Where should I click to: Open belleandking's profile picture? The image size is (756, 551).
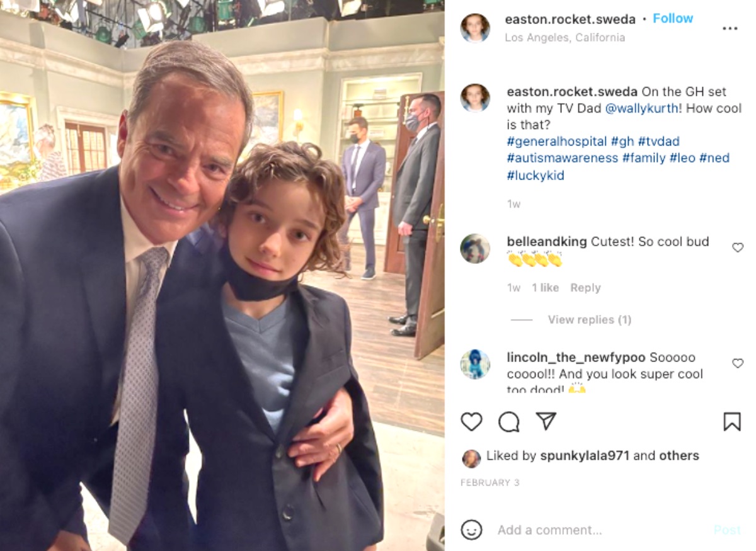pyautogui.click(x=475, y=248)
